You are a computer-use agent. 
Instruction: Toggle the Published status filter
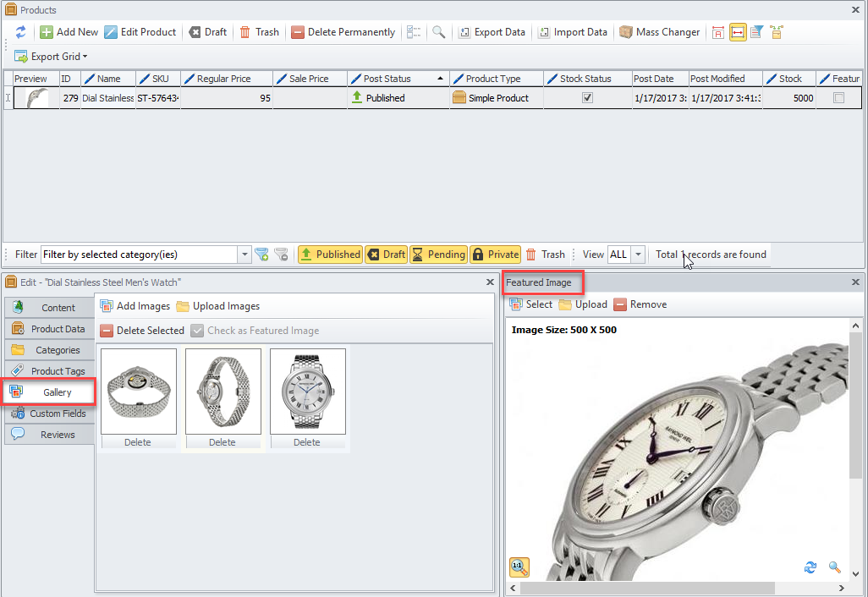tap(331, 255)
